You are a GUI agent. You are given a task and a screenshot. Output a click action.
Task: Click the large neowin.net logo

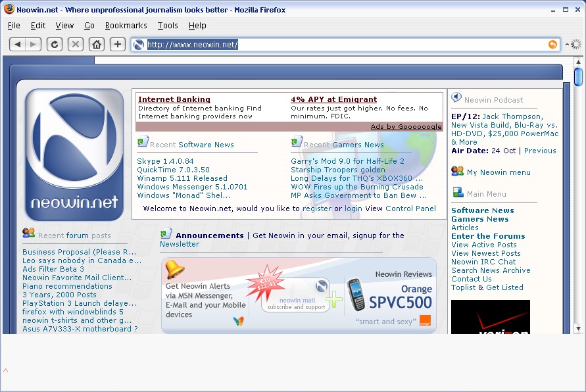tap(74, 155)
